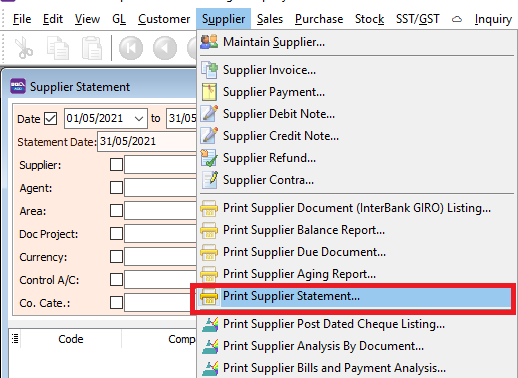This screenshot has width=518, height=378.
Task: Tick the Currency filter checkbox
Action: tap(116, 257)
